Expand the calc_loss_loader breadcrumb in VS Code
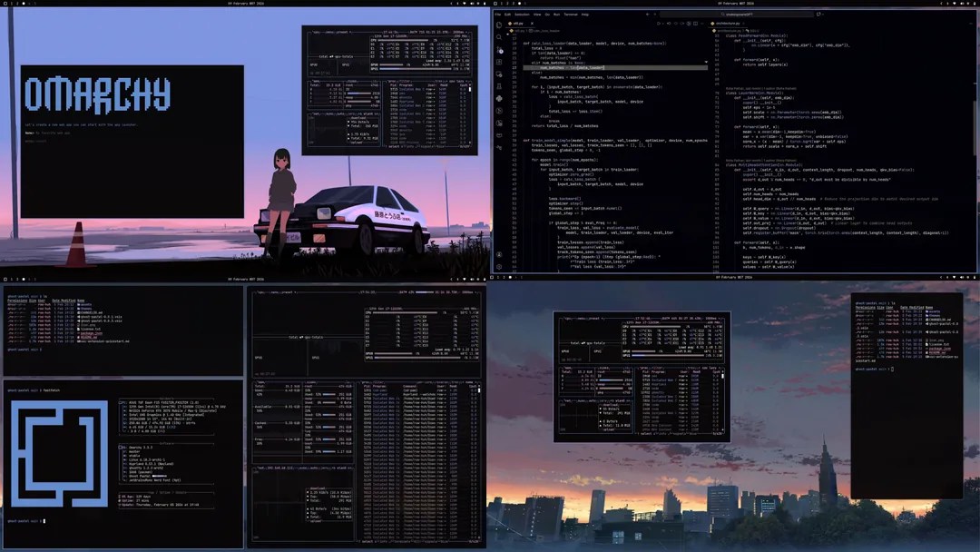 [546, 31]
